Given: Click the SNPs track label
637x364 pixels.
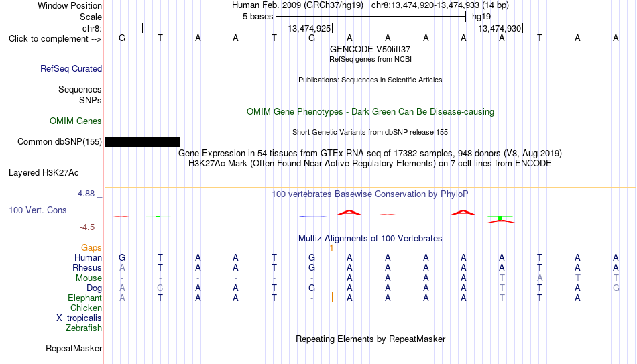Looking at the screenshot, I should (91, 100).
